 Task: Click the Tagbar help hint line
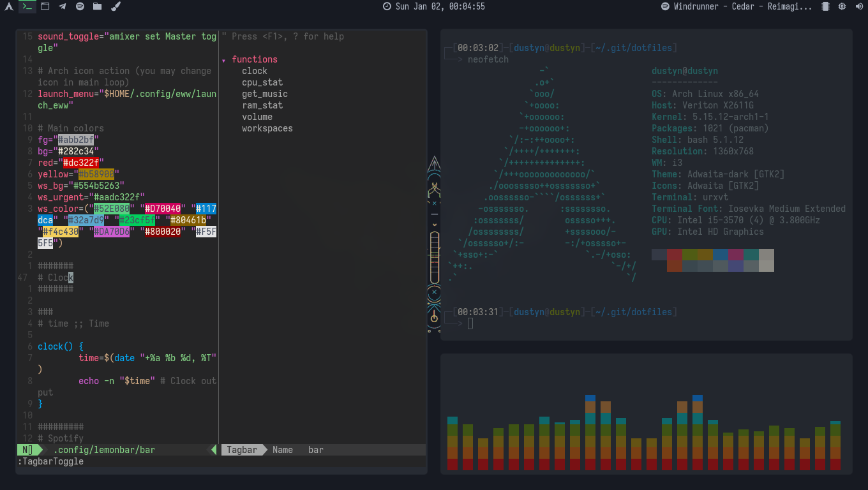tap(283, 36)
